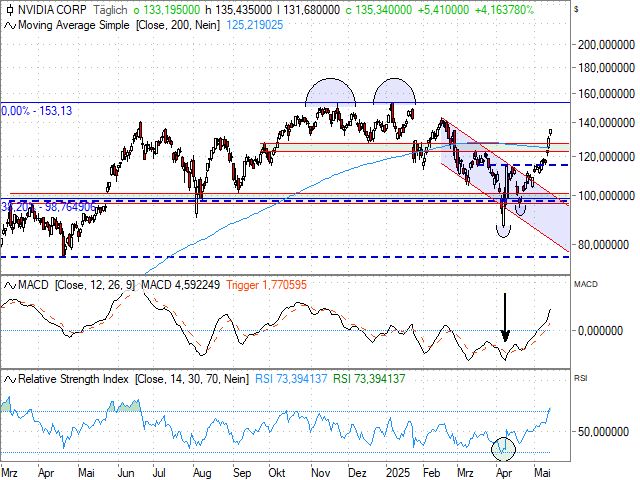
Task: Click the MACD 0,000000 axis label
Action: click(x=600, y=331)
